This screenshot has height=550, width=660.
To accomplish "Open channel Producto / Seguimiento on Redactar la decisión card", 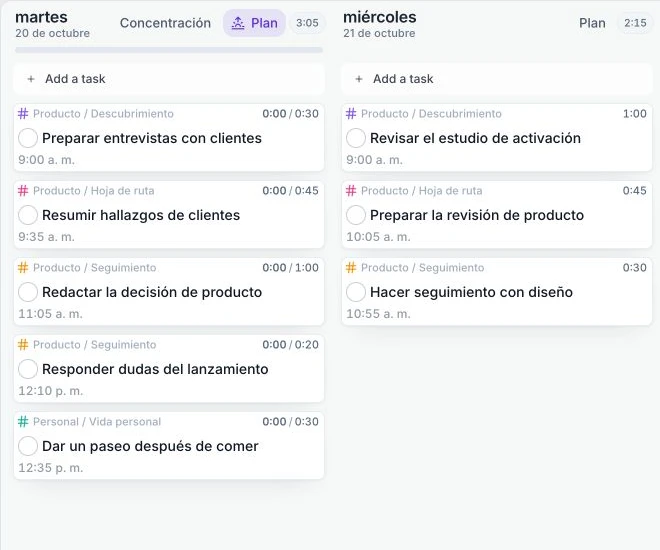I will [x=94, y=268].
